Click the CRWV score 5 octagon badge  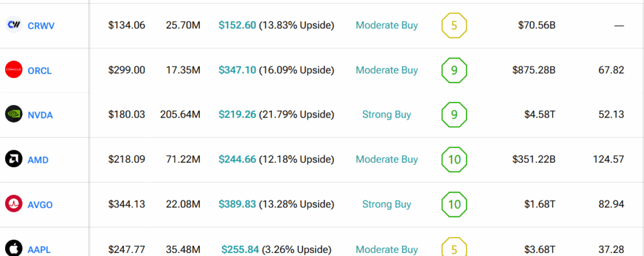tap(454, 26)
